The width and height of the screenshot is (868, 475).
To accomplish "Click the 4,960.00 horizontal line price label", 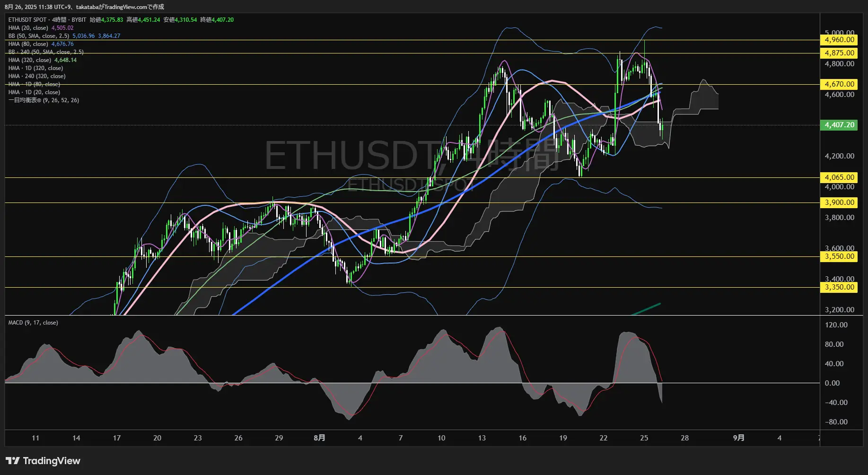I will tap(839, 40).
